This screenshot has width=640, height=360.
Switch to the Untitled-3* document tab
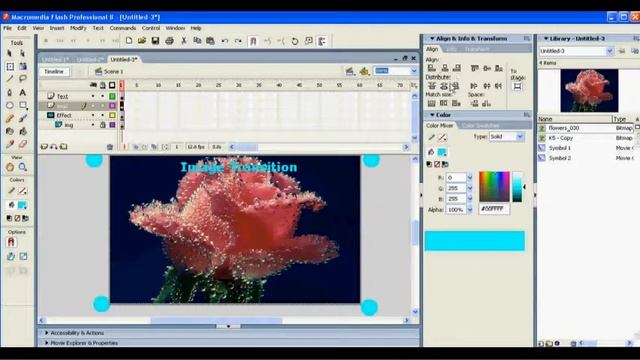(124, 60)
